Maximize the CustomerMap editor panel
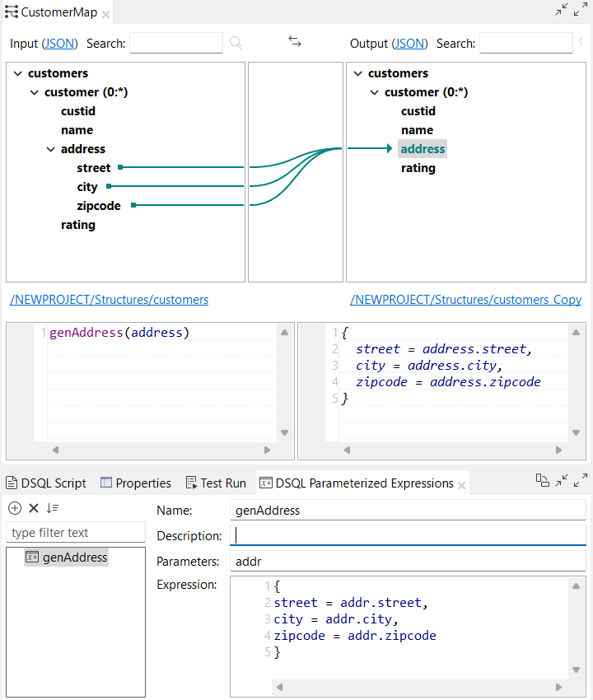The width and height of the screenshot is (593, 700). tap(581, 10)
